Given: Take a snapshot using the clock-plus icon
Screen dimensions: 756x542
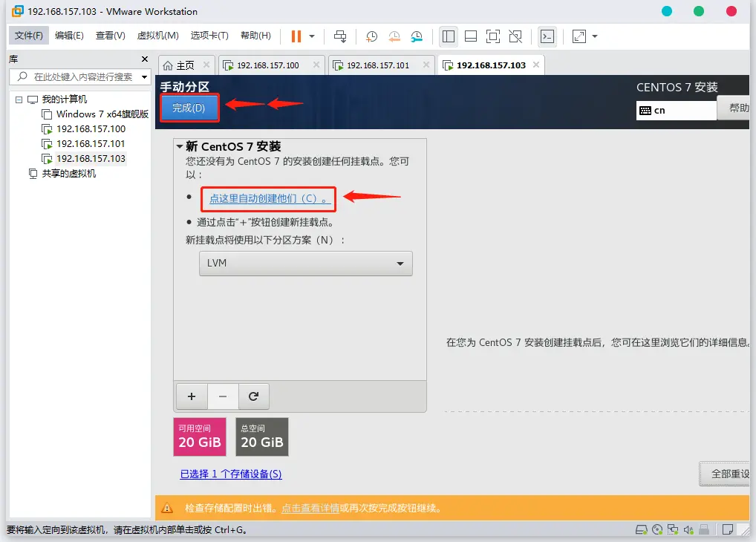Looking at the screenshot, I should pos(371,36).
